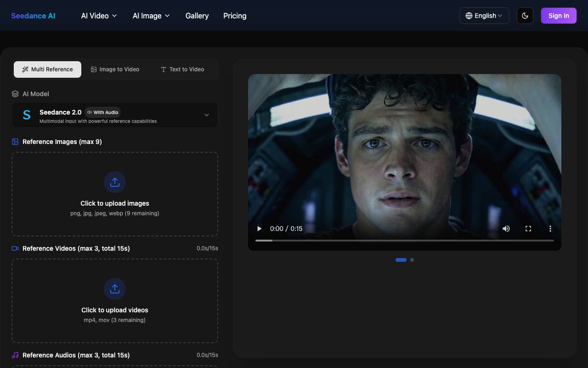Image resolution: width=588 pixels, height=368 pixels.
Task: Click the Seedance S model logo icon
Action: pos(27,115)
